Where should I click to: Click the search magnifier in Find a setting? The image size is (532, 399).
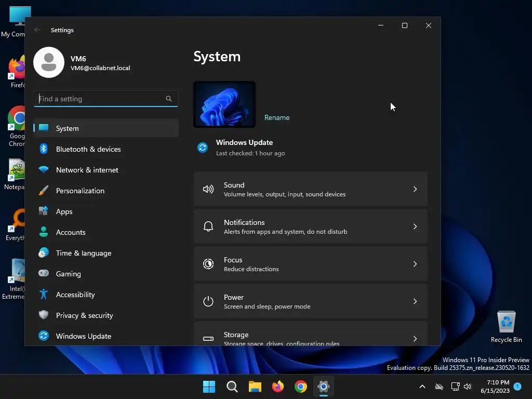point(169,99)
